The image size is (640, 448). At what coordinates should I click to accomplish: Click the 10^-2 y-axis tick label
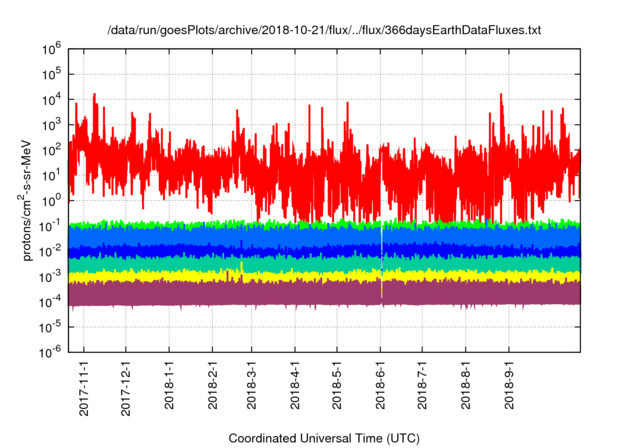[50, 251]
